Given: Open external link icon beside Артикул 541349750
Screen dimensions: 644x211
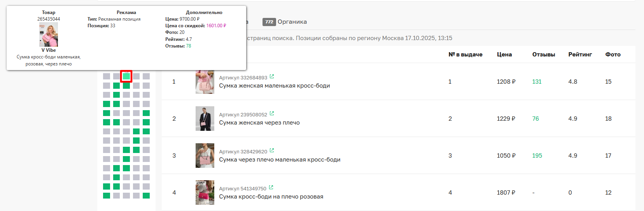Looking at the screenshot, I should pos(271,188).
